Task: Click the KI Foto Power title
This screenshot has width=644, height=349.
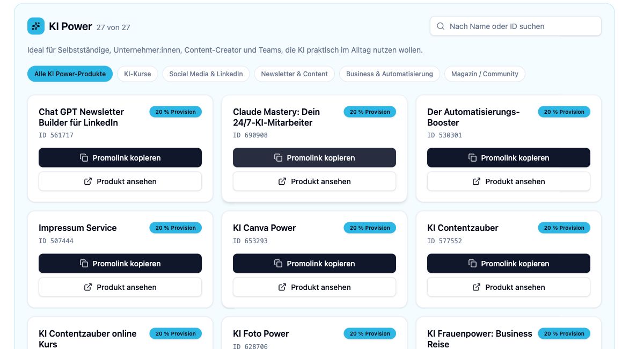Action: (x=261, y=333)
